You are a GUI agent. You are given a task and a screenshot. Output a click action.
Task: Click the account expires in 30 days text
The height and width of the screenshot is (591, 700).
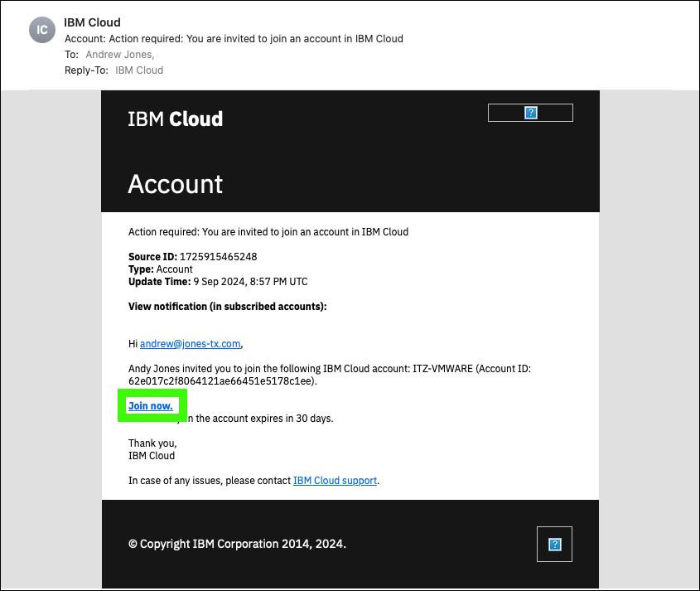pos(260,419)
